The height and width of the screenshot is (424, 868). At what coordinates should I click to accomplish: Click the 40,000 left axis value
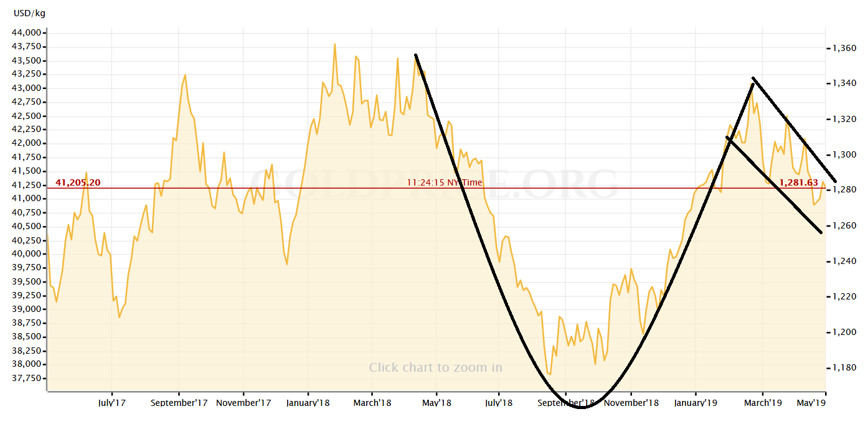point(27,254)
